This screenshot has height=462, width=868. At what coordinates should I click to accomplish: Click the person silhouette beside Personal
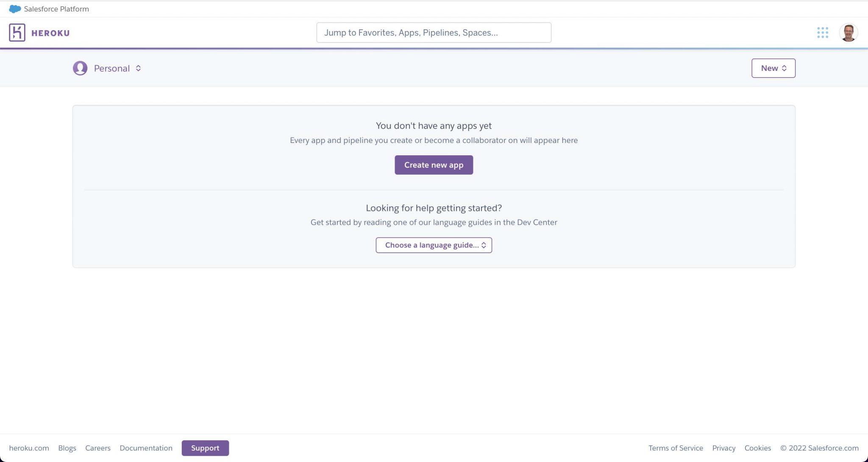click(x=80, y=68)
